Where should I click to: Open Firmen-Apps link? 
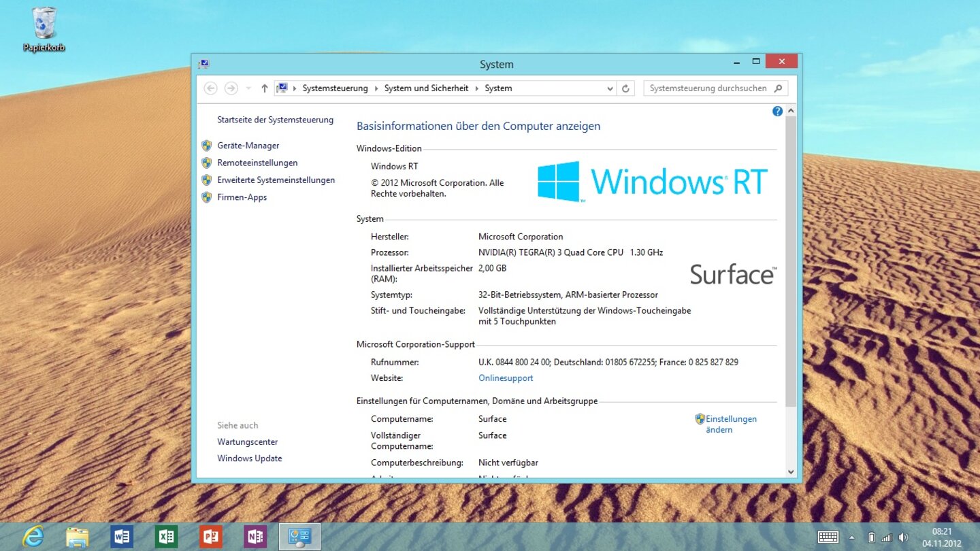tap(242, 197)
